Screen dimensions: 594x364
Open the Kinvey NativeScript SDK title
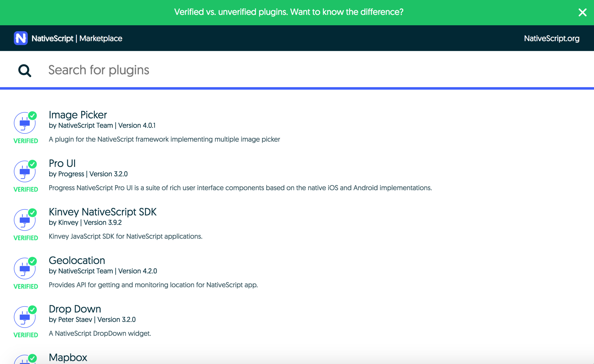[x=103, y=212]
